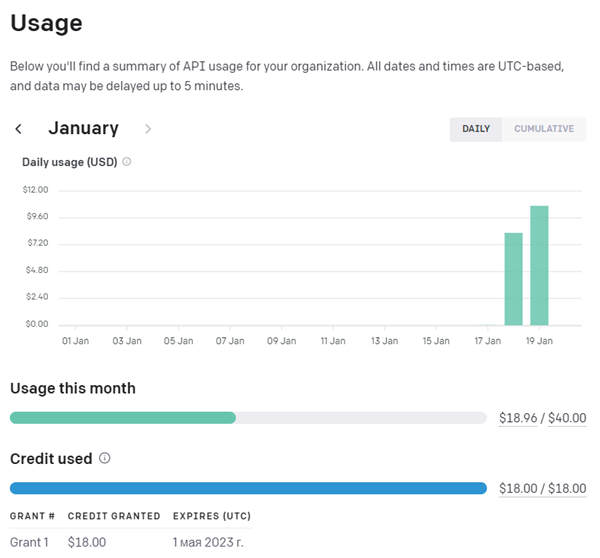The image size is (600, 558).
Task: Click info icon next to Credit used
Action: point(105,458)
